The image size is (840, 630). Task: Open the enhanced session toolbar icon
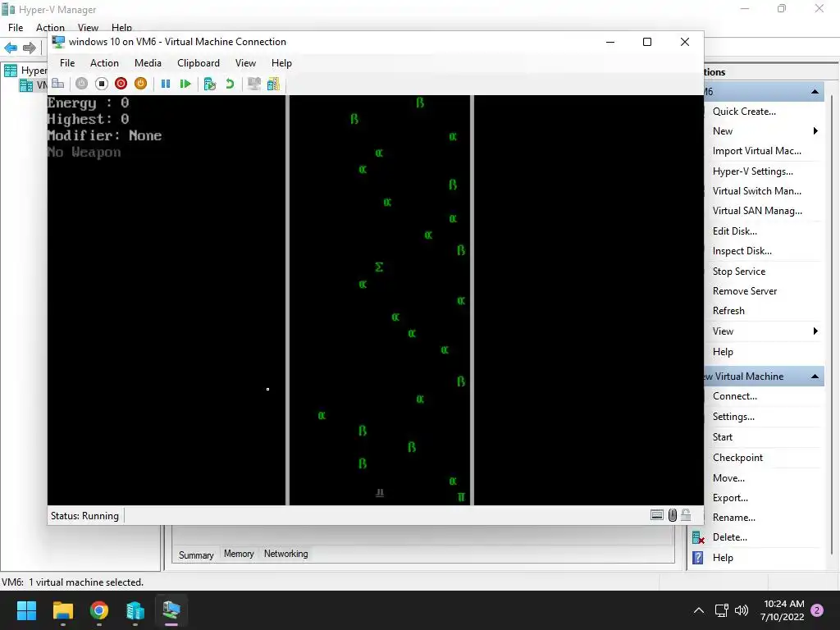(x=273, y=84)
